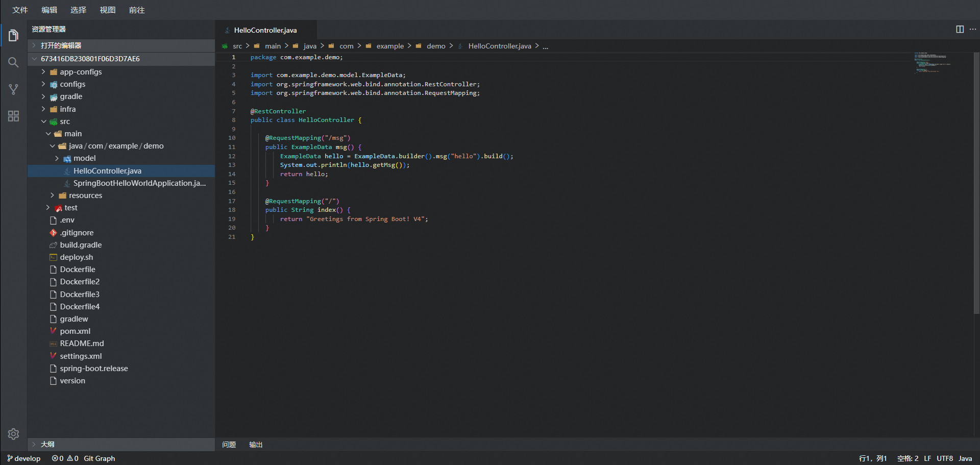Open the Manage gear settings icon

pos(14,434)
